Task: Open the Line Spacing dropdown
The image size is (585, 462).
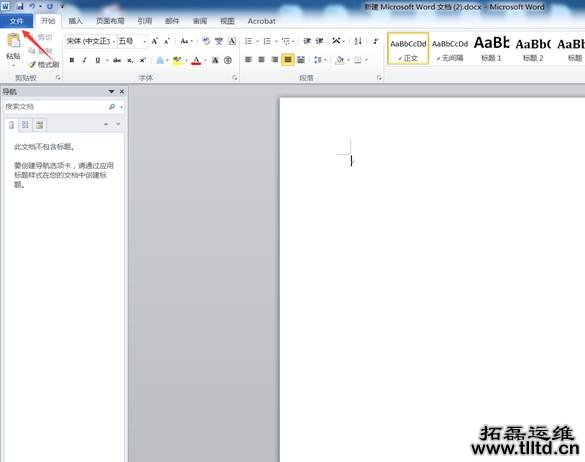Action: click(320, 60)
